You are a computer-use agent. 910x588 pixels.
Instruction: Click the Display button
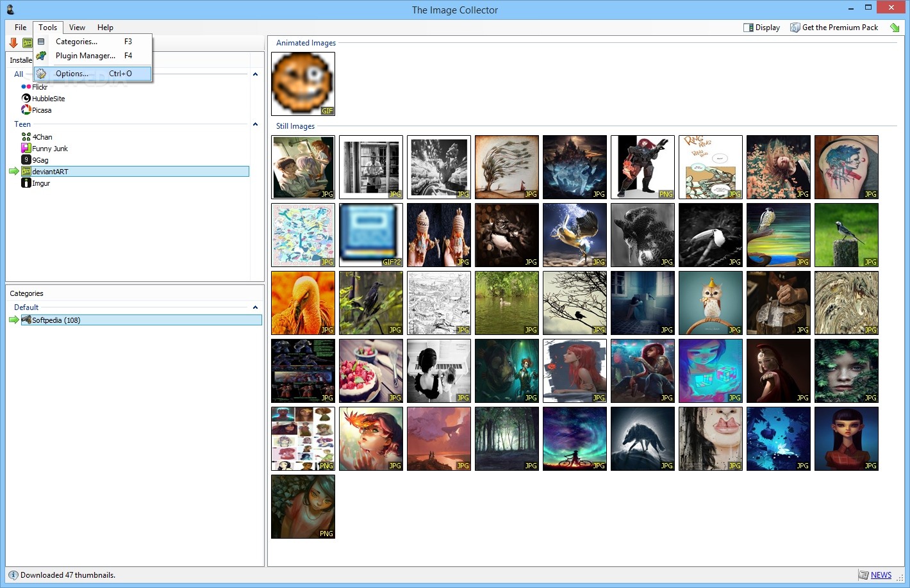click(761, 28)
